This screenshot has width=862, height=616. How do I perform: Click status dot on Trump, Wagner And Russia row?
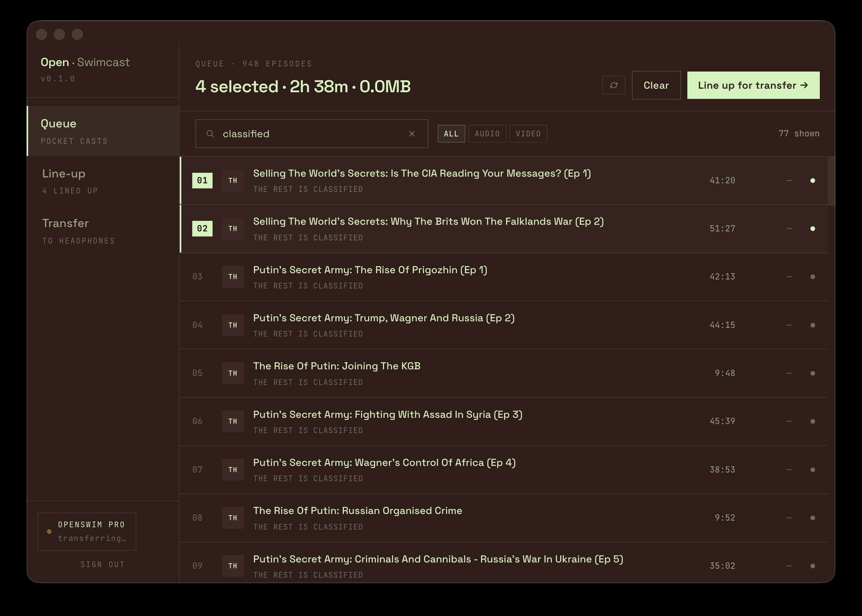813,325
